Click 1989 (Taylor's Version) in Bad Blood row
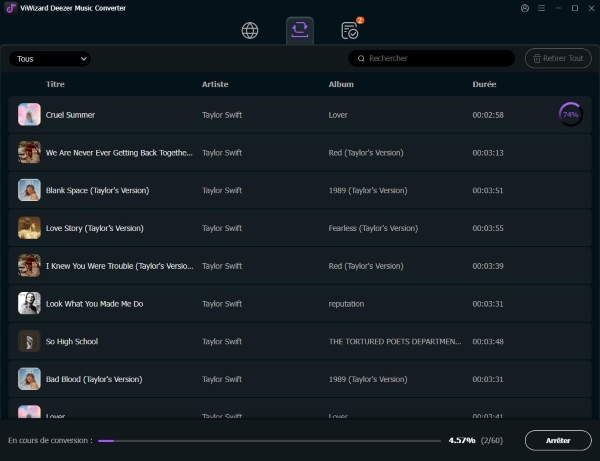Image resolution: width=600 pixels, height=461 pixels. (368, 380)
